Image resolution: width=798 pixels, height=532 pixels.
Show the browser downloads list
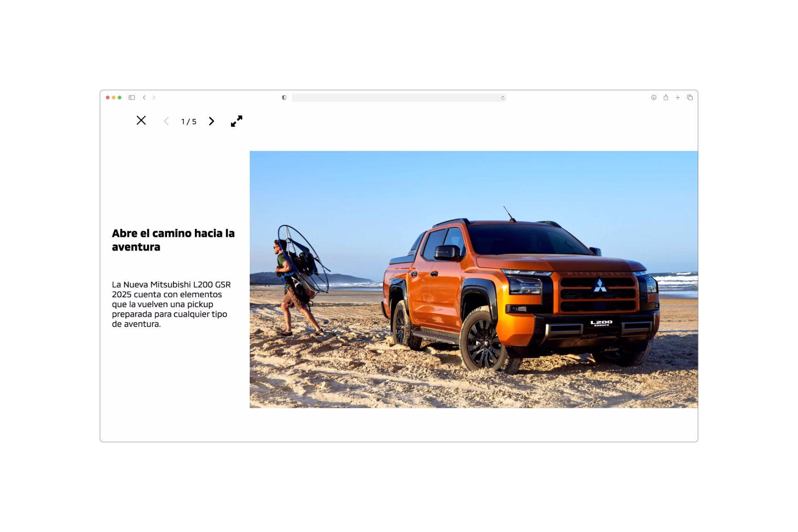[x=654, y=98]
